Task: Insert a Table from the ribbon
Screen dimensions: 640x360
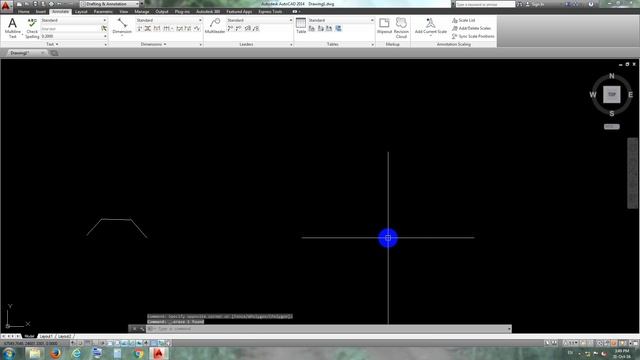Action: 301,26
